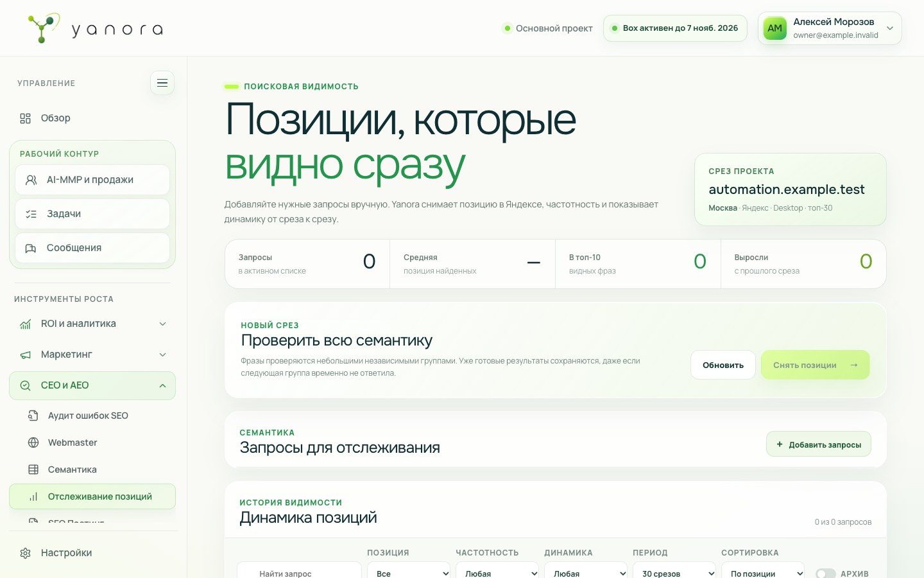924x578 pixels.
Task: Collapse the СЕО и АЕО section chevron
Action: click(x=163, y=385)
